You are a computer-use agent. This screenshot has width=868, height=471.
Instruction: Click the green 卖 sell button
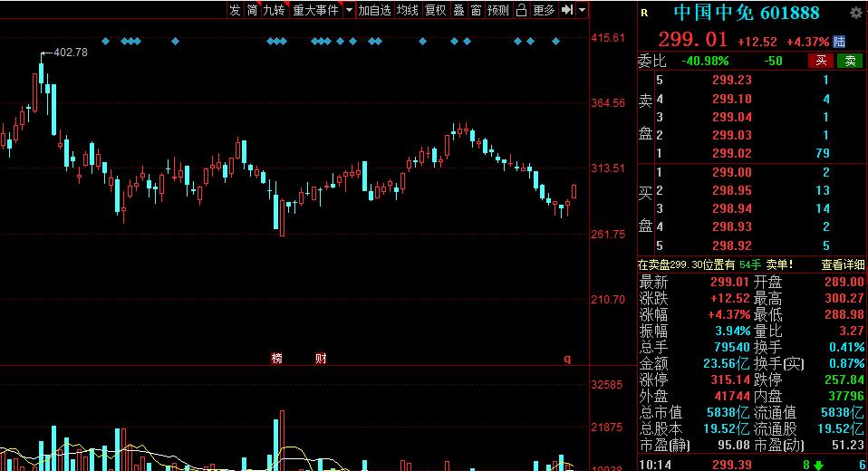[850, 61]
